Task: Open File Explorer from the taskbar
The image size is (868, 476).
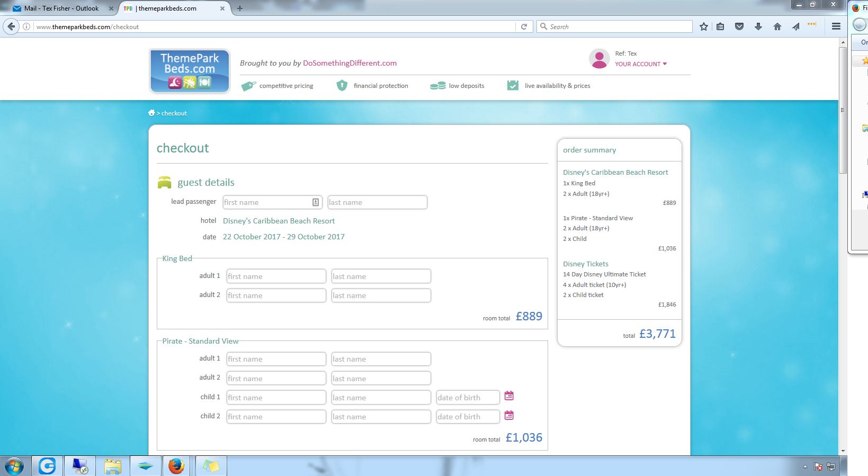Action: tap(112, 466)
